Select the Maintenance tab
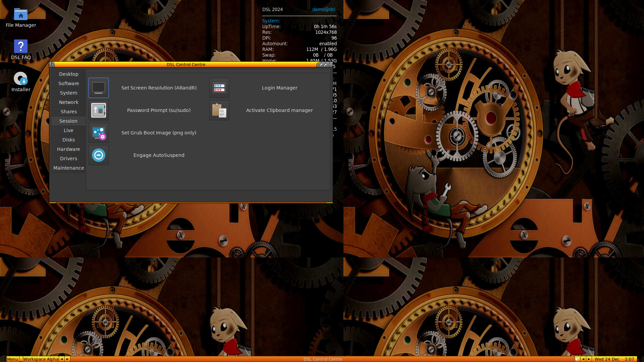Image resolution: width=644 pixels, height=362 pixels. click(68, 168)
